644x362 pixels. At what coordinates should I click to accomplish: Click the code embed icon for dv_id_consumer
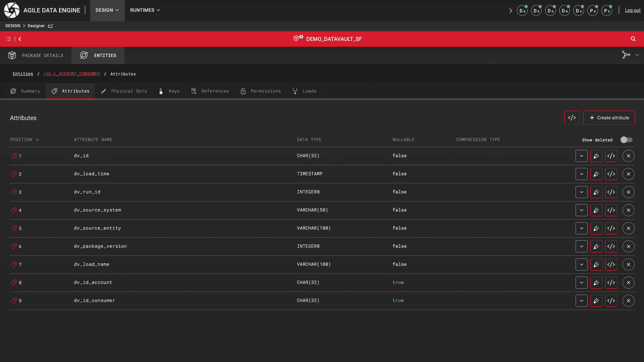coord(611,301)
